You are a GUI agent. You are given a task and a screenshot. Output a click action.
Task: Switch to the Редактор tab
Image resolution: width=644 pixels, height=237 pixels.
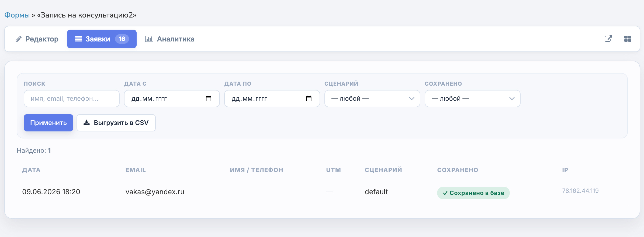coord(37,39)
